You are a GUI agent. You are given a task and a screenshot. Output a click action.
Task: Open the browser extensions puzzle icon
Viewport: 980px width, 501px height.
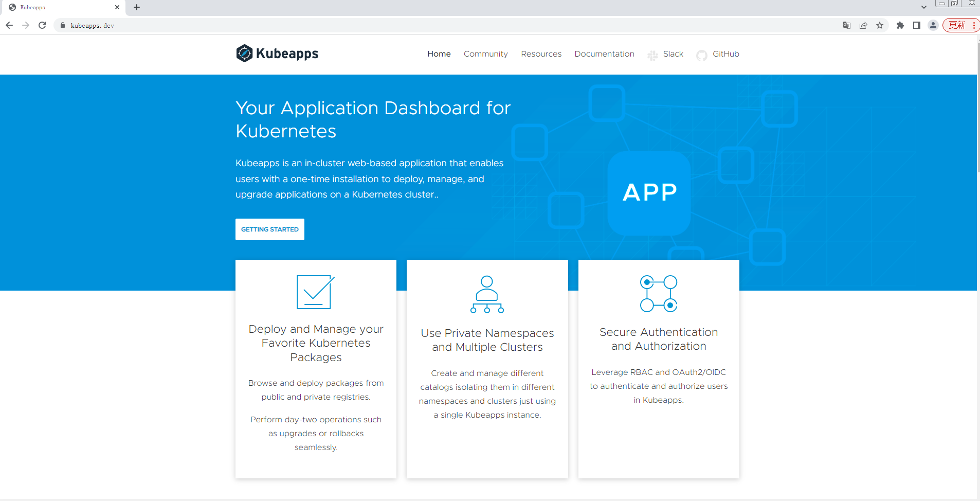point(900,25)
